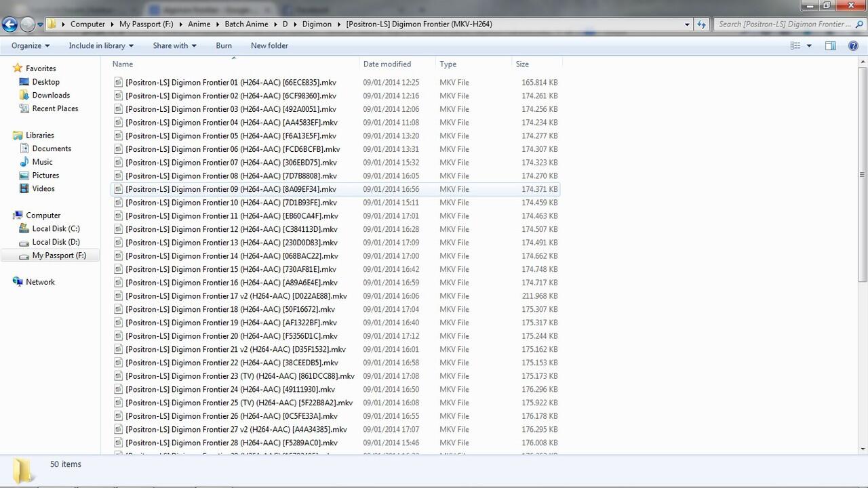Click folder icon at start of address bar
The image size is (868, 488).
[x=52, y=24]
